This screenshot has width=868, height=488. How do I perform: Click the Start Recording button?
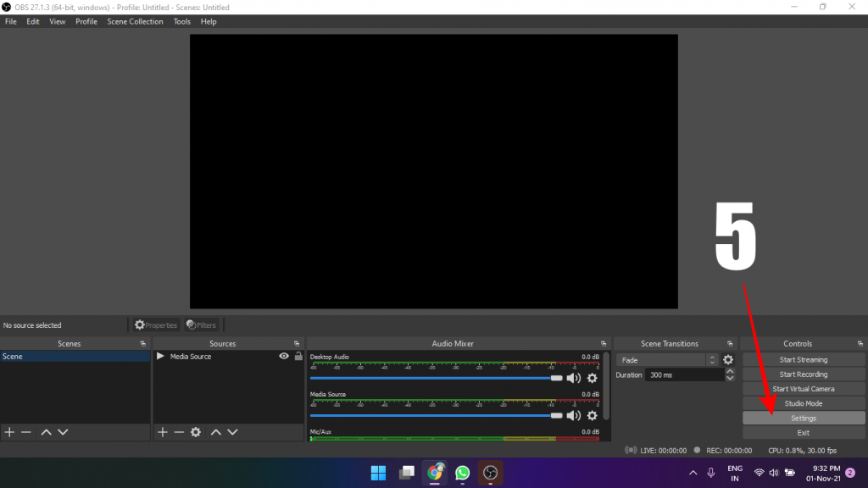[x=803, y=374]
